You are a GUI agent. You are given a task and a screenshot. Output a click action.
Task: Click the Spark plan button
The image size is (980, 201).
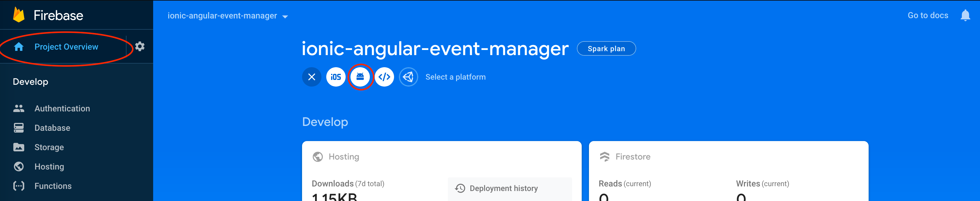pos(606,48)
